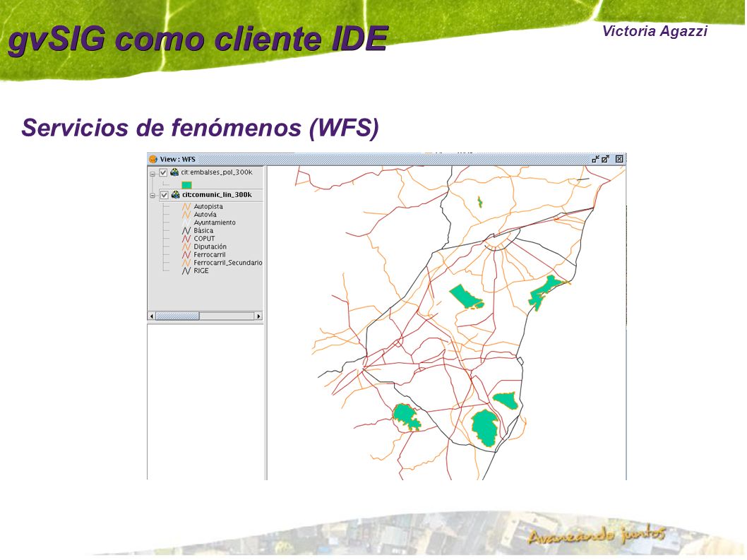Click the Autopista line symbol in the legend
The width and height of the screenshot is (747, 560).
coord(186,207)
